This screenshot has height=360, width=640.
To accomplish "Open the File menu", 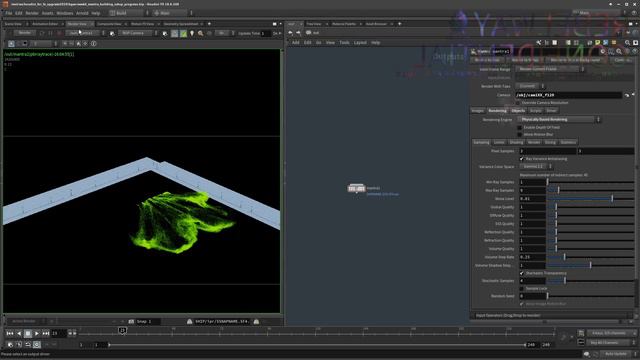I will click(x=9, y=13).
